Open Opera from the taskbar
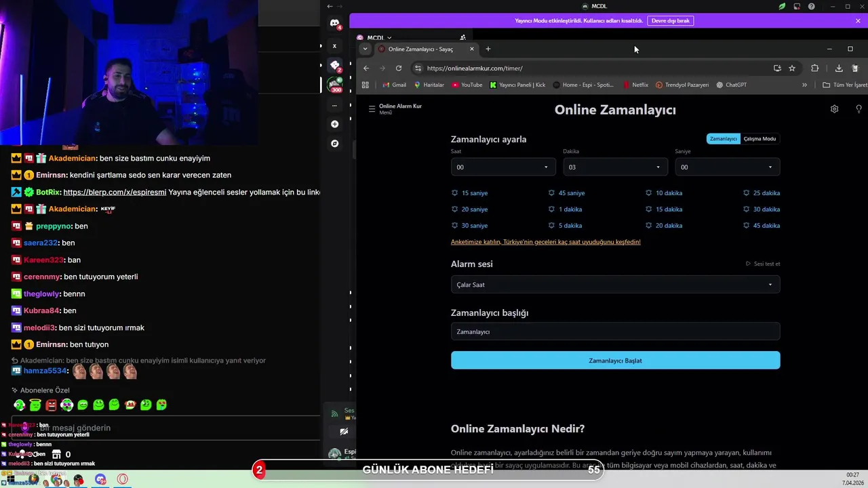Viewport: 868px width, 488px height. pyautogui.click(x=123, y=480)
